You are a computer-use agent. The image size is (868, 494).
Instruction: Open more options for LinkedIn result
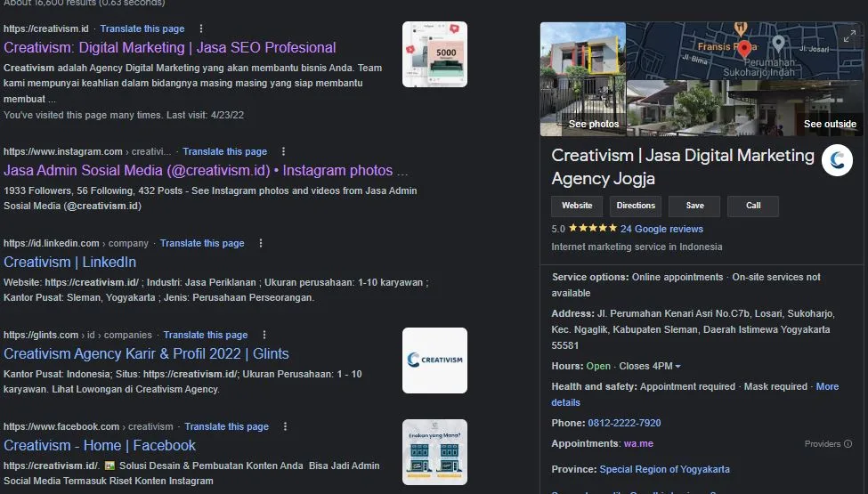point(261,243)
